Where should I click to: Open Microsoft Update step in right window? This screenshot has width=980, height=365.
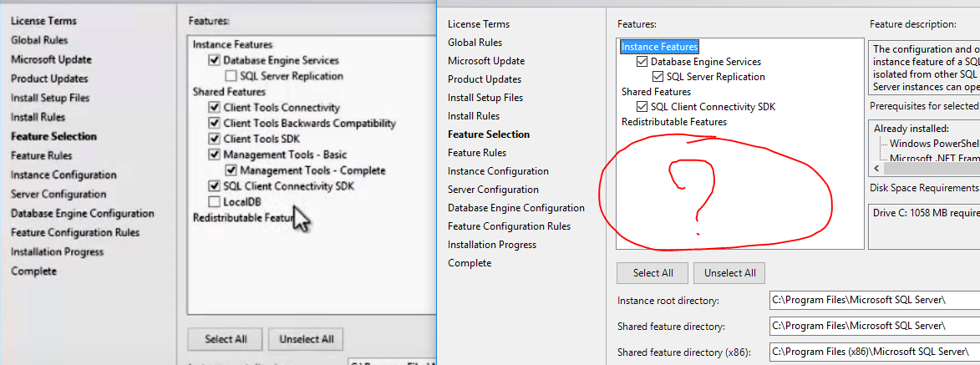pos(486,61)
